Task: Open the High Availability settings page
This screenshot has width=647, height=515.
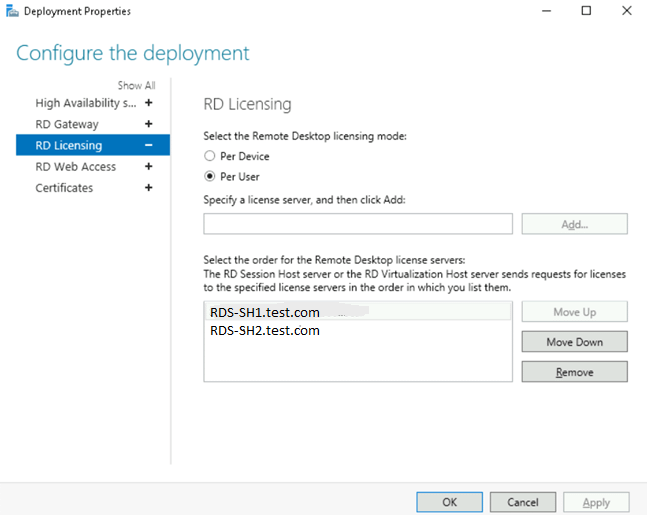Action: coord(85,103)
